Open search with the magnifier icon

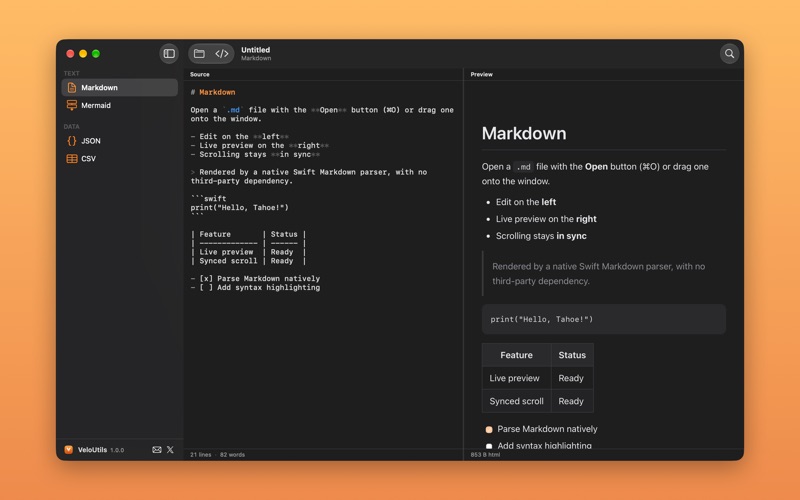[729, 54]
